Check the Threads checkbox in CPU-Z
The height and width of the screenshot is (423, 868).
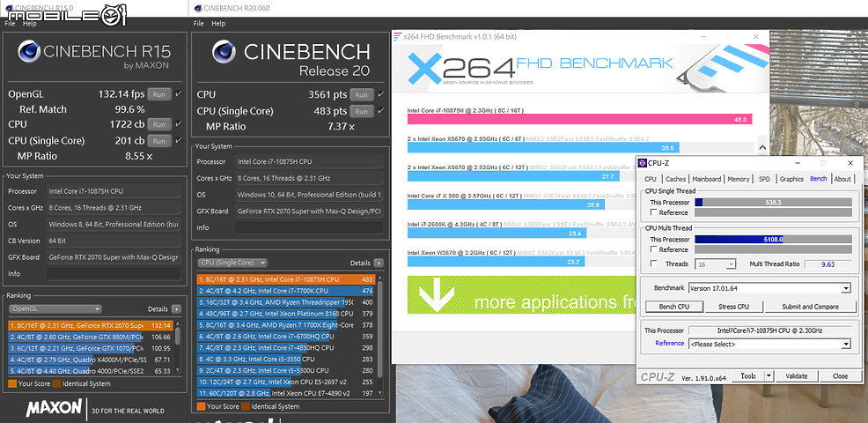(654, 263)
